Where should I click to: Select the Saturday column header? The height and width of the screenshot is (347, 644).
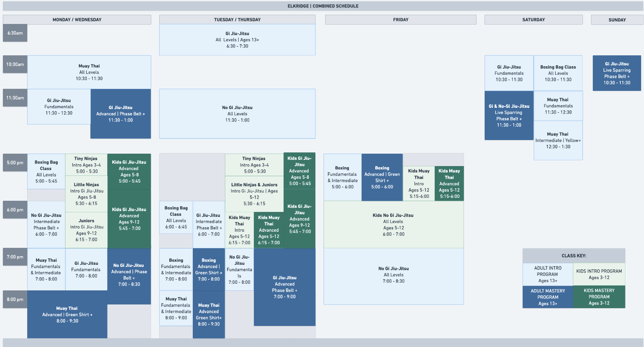coord(533,20)
